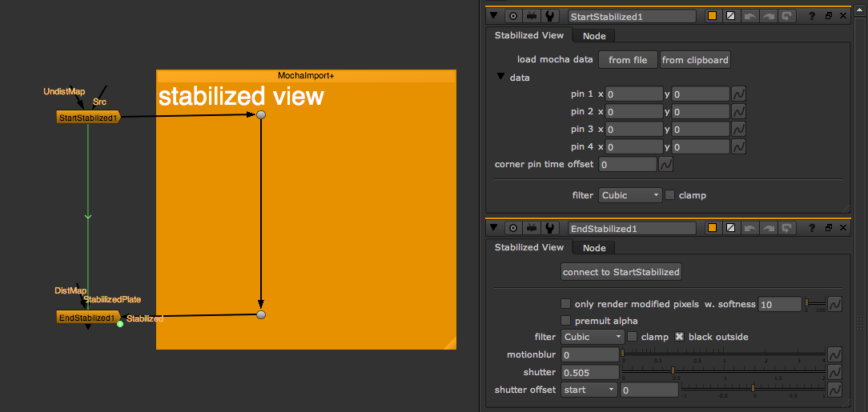Collapse the data group
The image size is (868, 412).
(501, 78)
